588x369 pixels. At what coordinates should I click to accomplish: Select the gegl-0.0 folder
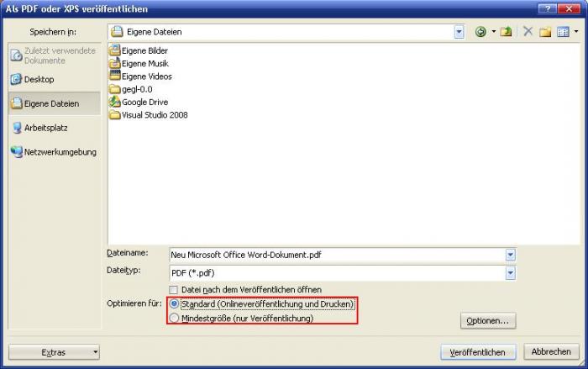pos(130,89)
